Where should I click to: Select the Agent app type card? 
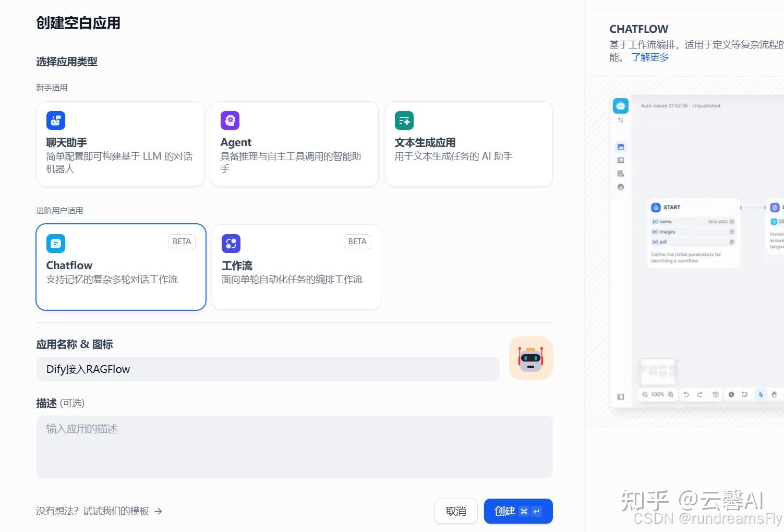point(294,143)
